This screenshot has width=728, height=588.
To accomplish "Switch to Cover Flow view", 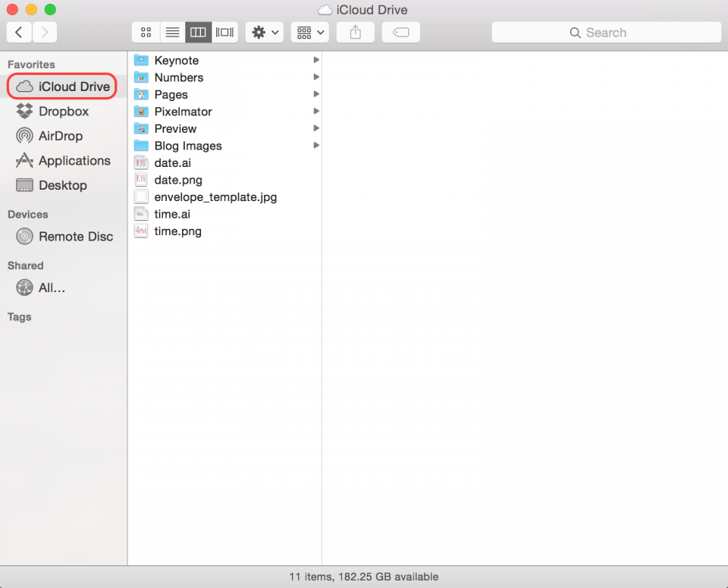I will click(224, 32).
